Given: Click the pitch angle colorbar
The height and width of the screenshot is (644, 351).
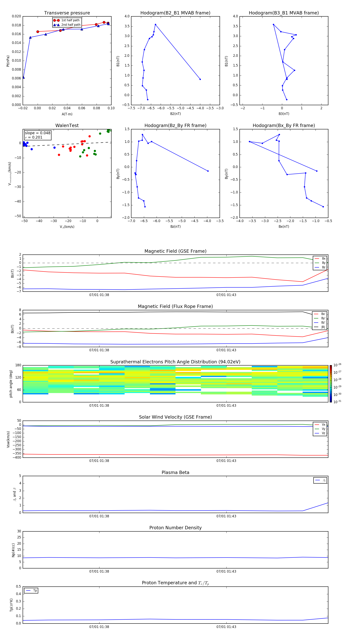Looking at the screenshot, I should (x=331, y=383).
